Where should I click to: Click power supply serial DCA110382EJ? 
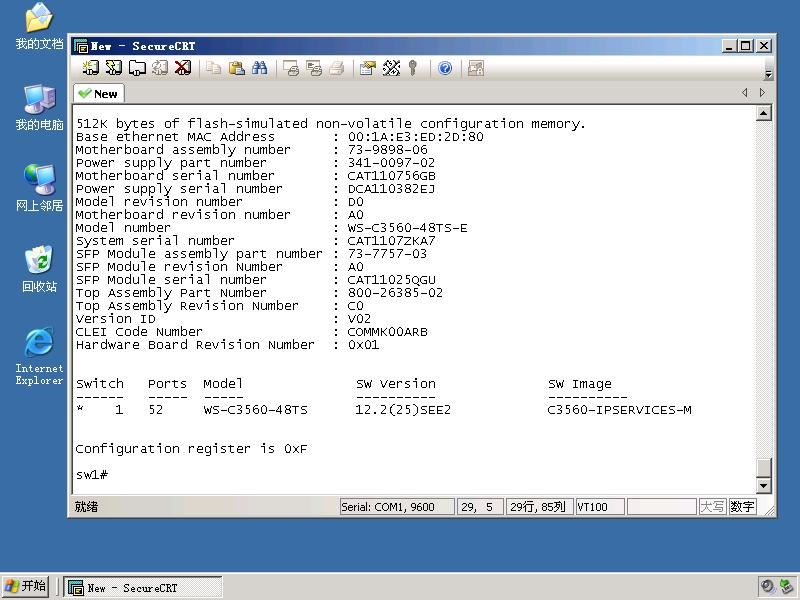click(391, 189)
